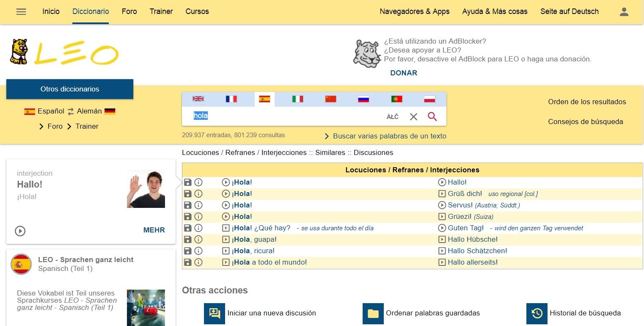The width and height of the screenshot is (644, 326).
Task: Expand Buscar varias palabras de un texto
Action: 385,136
